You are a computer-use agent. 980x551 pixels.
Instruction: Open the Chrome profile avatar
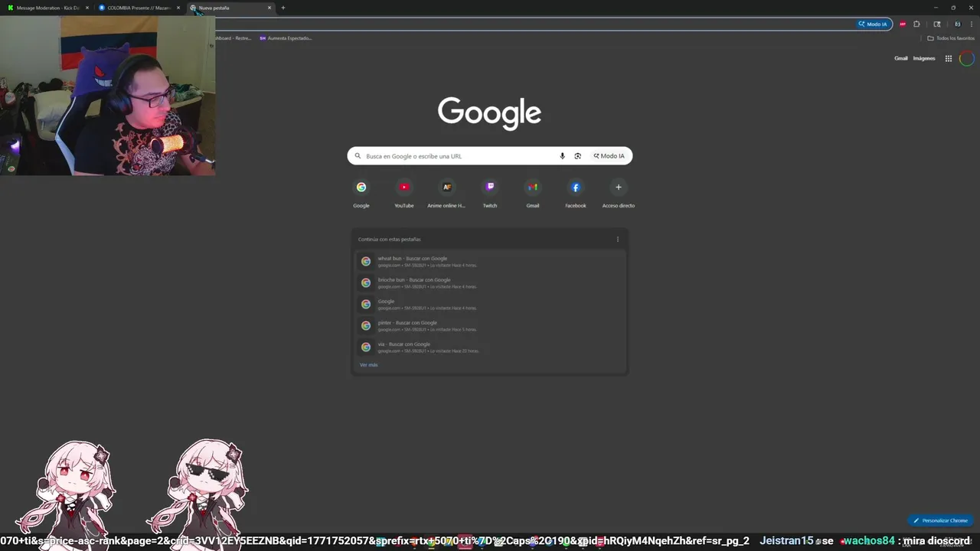click(x=957, y=24)
